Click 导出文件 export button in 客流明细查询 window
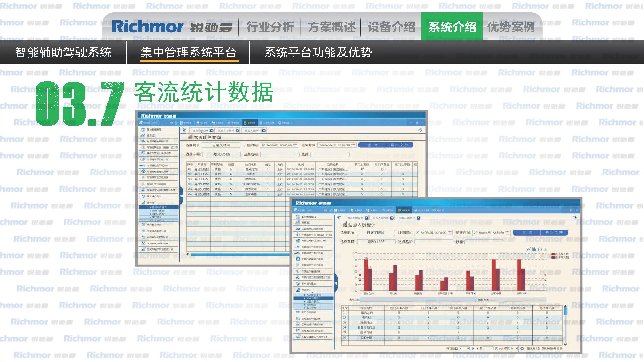The height and width of the screenshot is (362, 644). pos(399,145)
